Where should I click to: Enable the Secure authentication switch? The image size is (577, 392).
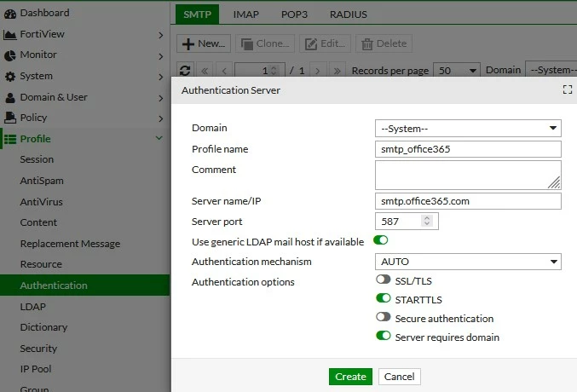pos(383,317)
